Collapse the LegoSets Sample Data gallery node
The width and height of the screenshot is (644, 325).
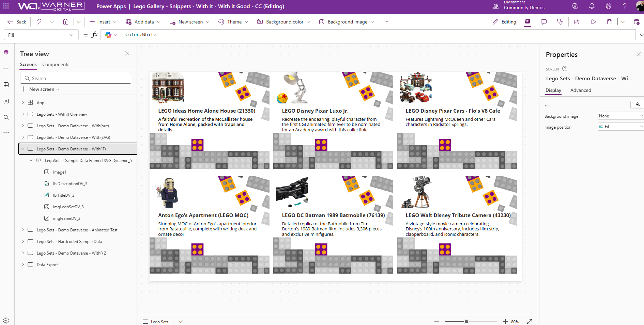tap(31, 160)
